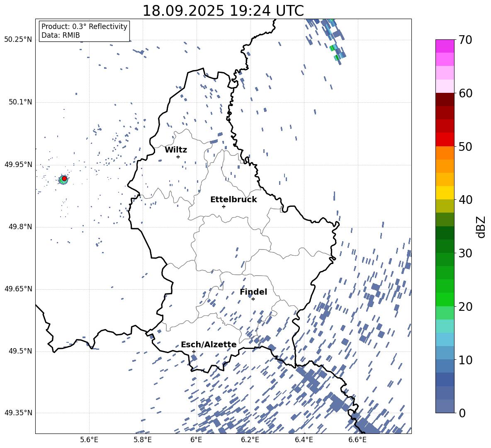Image resolution: width=491 pixels, height=448 pixels.
Task: Click the Findel station cross marker
Action: [x=253, y=299]
